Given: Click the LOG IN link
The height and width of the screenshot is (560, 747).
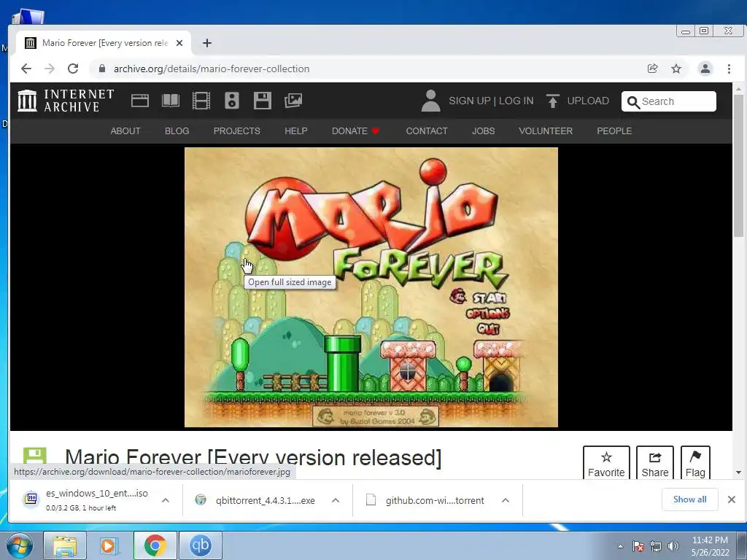Looking at the screenshot, I should coord(516,101).
